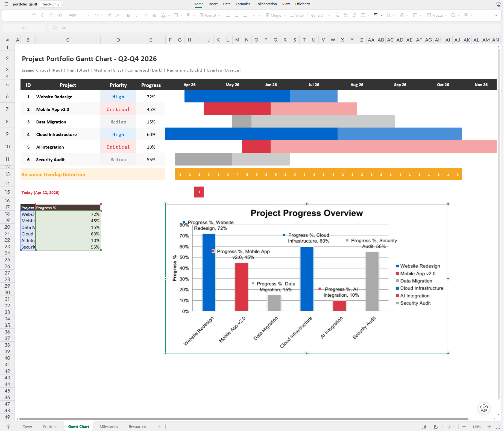Click the Bold formatting icon
This screenshot has height=431, width=504.
[128, 15]
